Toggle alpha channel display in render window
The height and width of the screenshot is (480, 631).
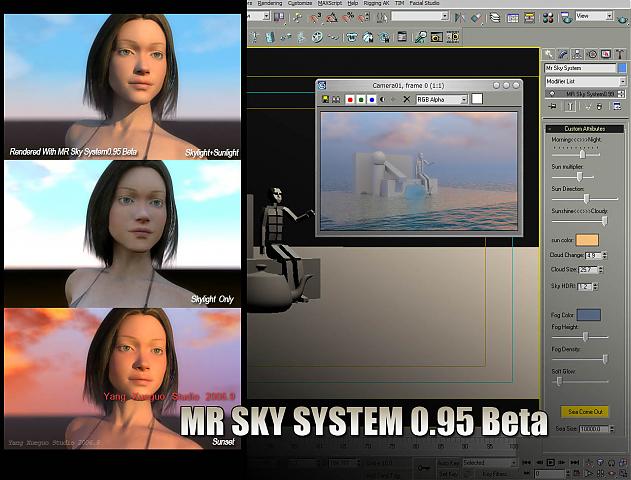tap(382, 99)
